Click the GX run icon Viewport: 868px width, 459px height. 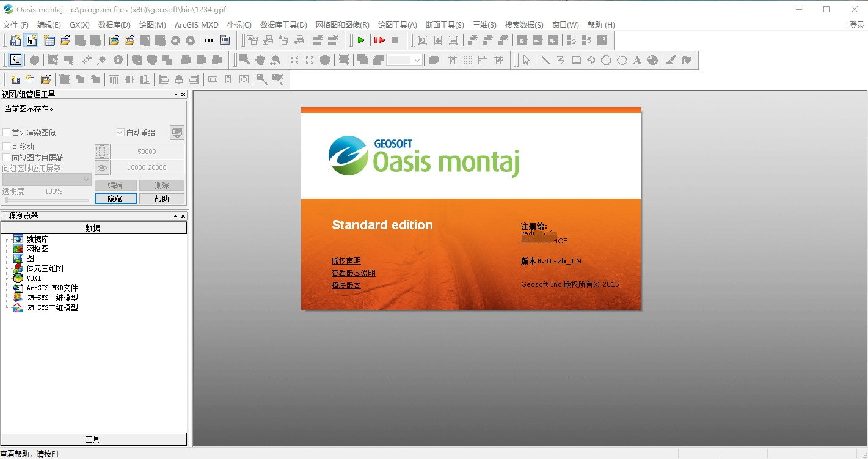210,40
